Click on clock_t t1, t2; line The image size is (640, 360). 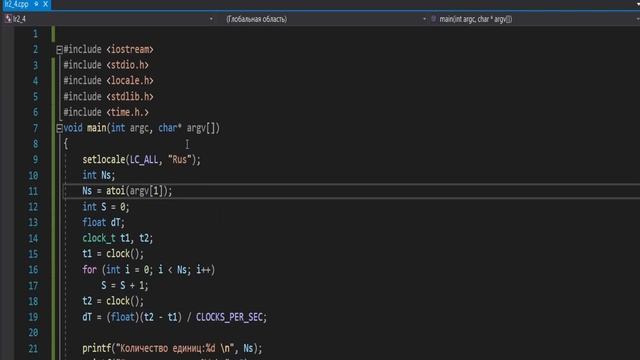coord(118,238)
